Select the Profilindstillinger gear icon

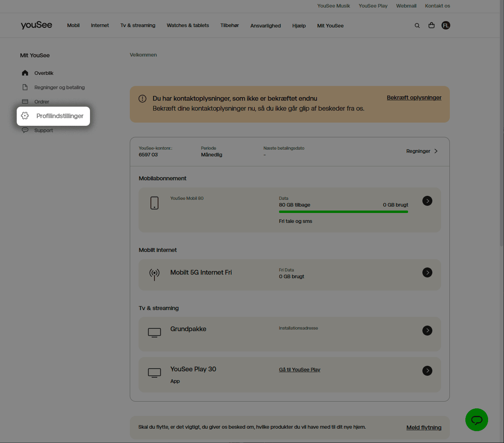[x=25, y=116]
